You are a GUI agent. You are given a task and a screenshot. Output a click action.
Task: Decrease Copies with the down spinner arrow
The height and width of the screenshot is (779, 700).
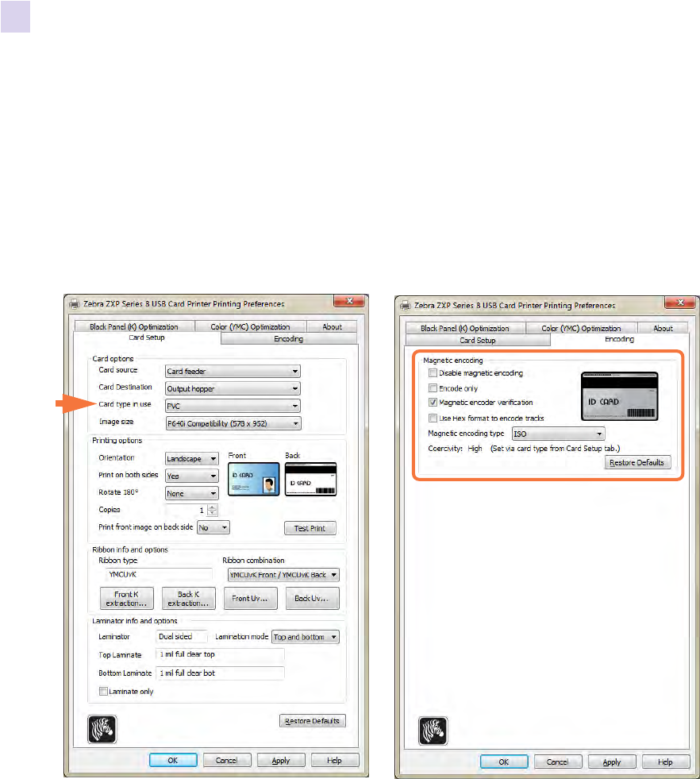[213, 513]
